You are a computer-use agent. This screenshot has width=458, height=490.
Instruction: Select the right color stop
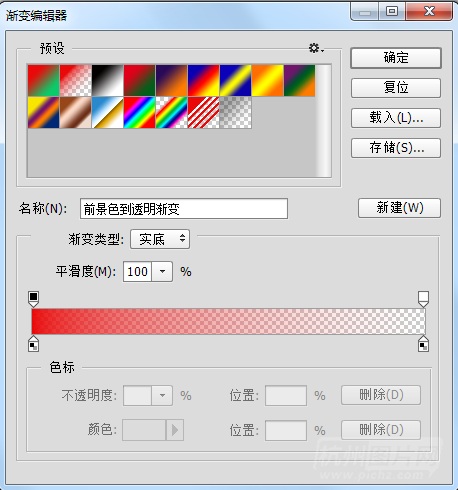point(423,344)
